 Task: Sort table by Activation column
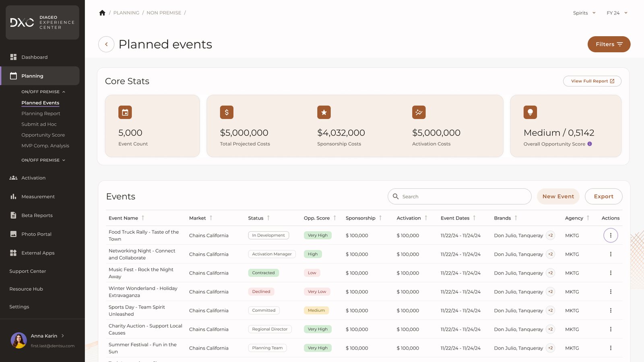(426, 218)
